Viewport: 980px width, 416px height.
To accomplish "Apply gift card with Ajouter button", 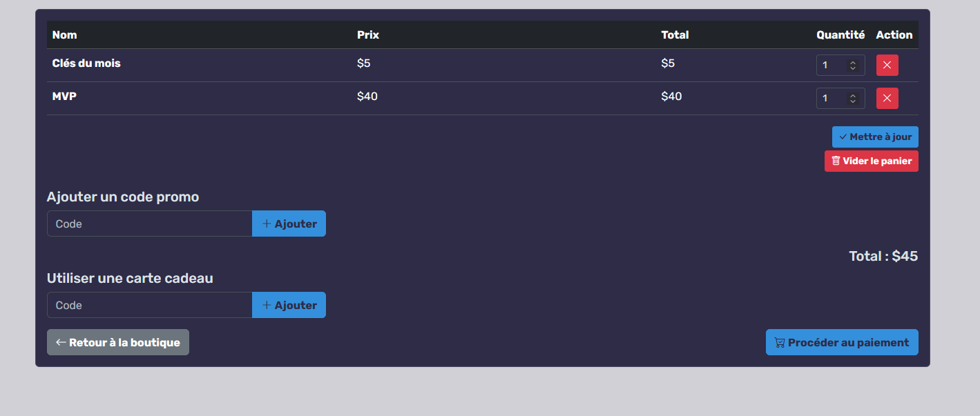I will click(289, 306).
